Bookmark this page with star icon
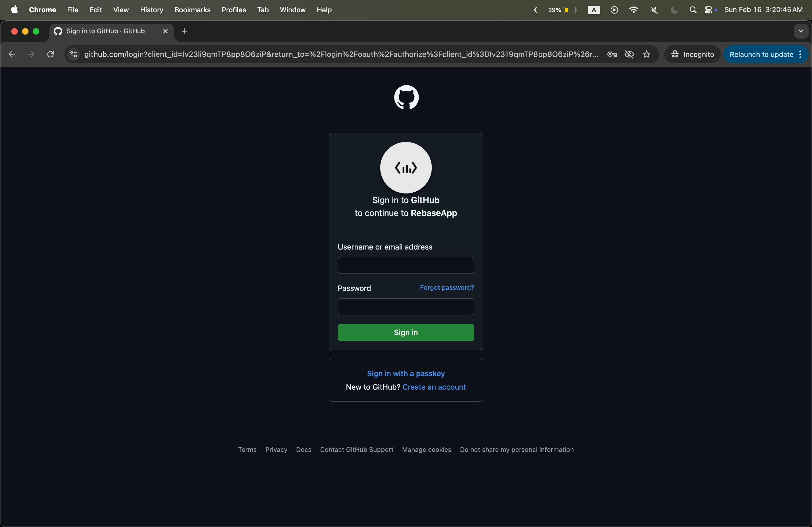The image size is (812, 527). (x=647, y=54)
